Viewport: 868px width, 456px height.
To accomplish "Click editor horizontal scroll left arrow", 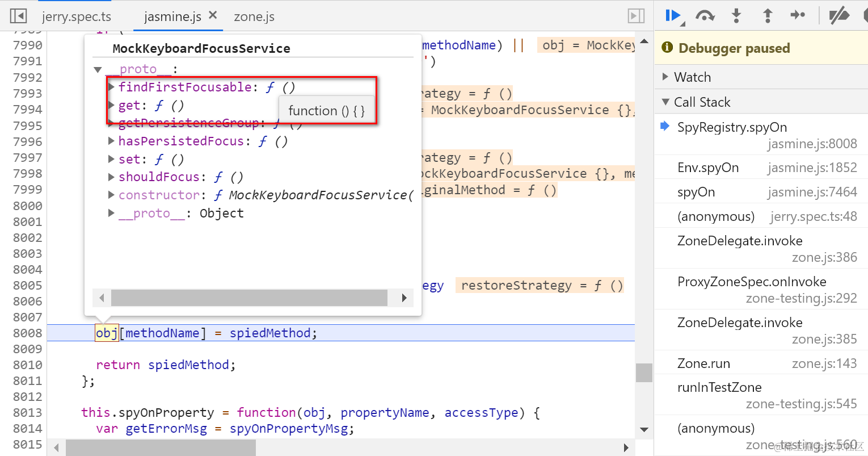I will pos(56,447).
